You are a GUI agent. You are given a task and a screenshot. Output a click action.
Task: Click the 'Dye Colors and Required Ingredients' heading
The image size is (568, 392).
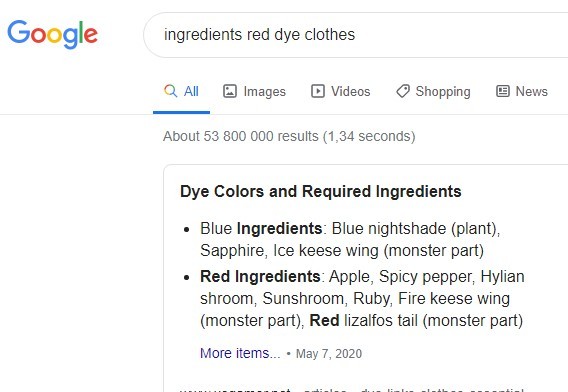coord(321,191)
